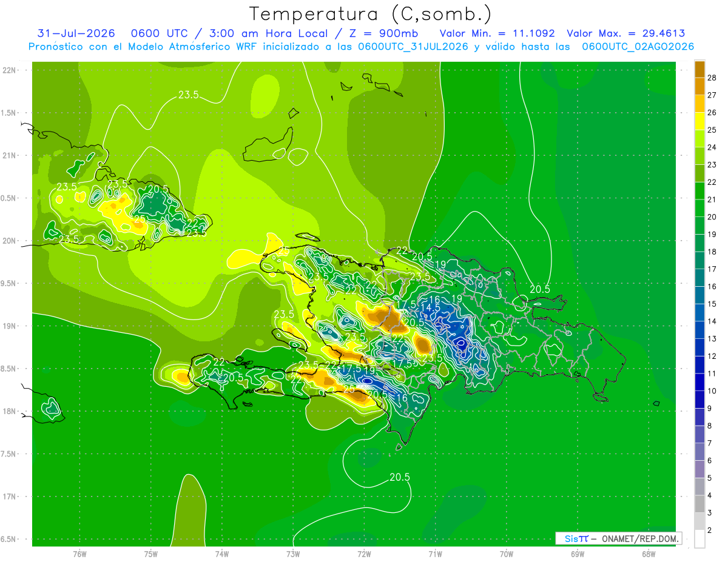Click the Valor Max. = 29.4613 text
Viewport: 728px width, 562px height.
625,33
